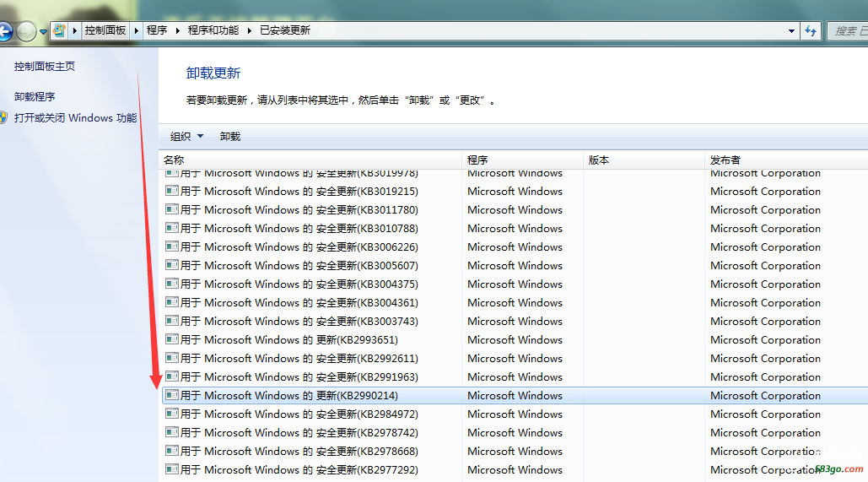Select update KB2978668 row
The height and width of the screenshot is (482, 868).
point(515,451)
